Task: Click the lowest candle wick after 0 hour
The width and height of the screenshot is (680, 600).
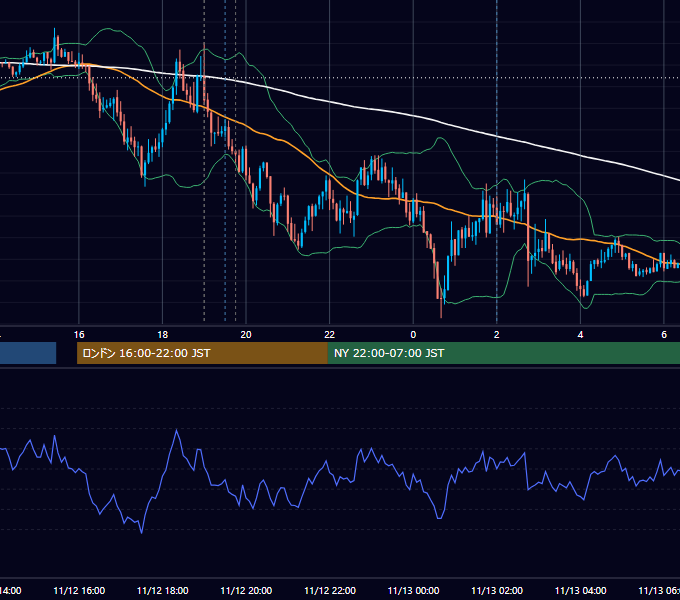Action: (441, 310)
